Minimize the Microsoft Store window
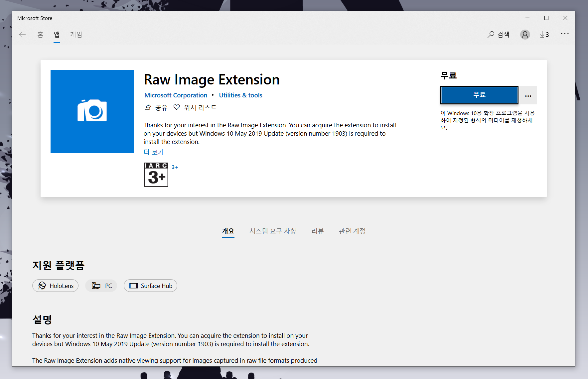Image resolution: width=588 pixels, height=379 pixels. click(x=527, y=18)
